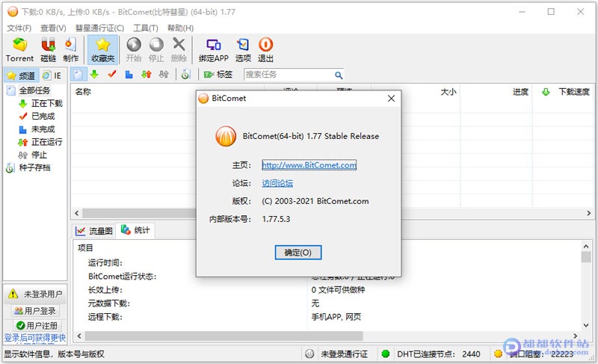Click 用户注册 button
The image size is (598, 364).
coord(37,325)
